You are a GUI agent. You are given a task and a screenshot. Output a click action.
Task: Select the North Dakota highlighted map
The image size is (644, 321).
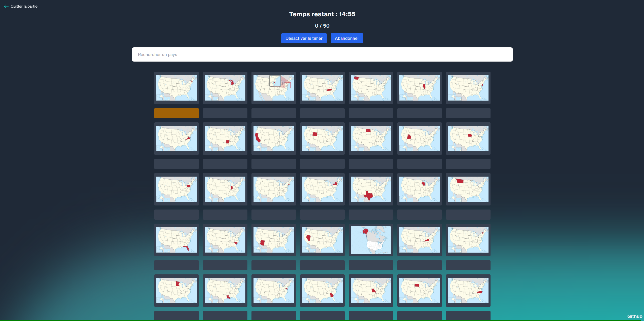371,139
